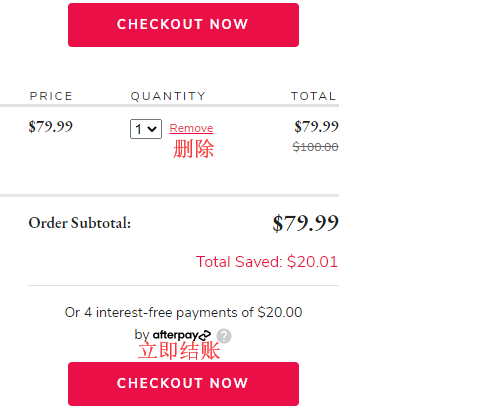Remove the item from the cart
This screenshot has width=483, height=409.
coord(191,128)
